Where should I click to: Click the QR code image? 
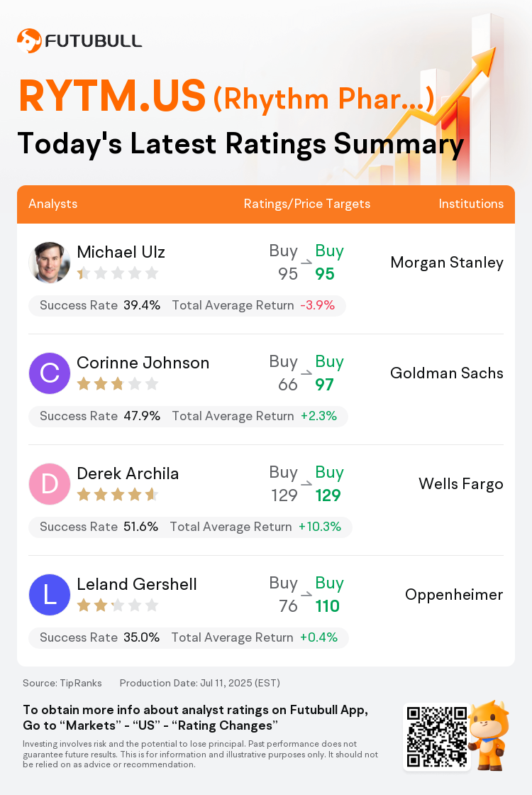tap(437, 737)
